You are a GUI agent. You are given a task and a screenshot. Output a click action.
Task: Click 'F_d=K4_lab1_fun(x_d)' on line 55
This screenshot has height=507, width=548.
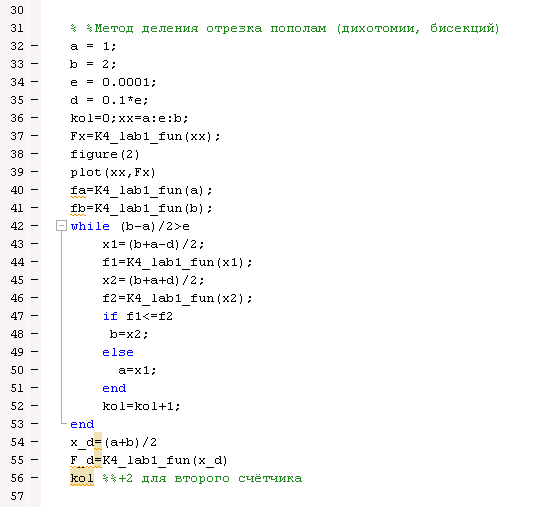pyautogui.click(x=149, y=460)
